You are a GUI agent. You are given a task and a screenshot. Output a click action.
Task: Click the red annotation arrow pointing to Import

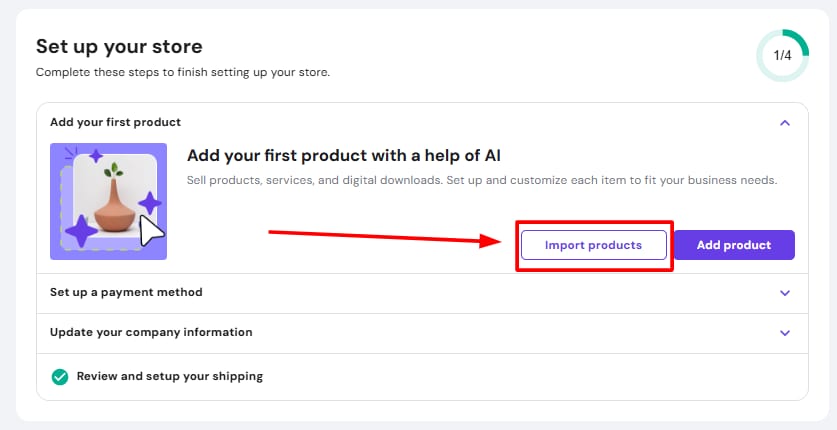click(390, 237)
